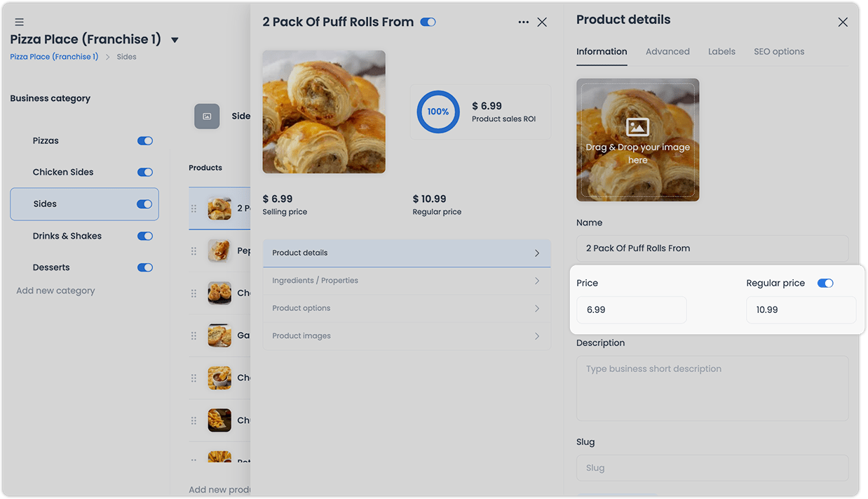Click the drag handle of the first product row
This screenshot has height=499, width=868.
(194, 208)
